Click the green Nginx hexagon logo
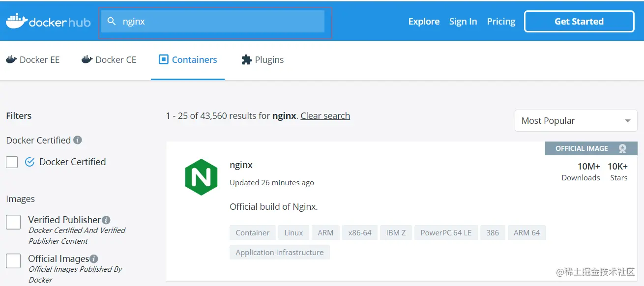The image size is (644, 286). tap(201, 177)
